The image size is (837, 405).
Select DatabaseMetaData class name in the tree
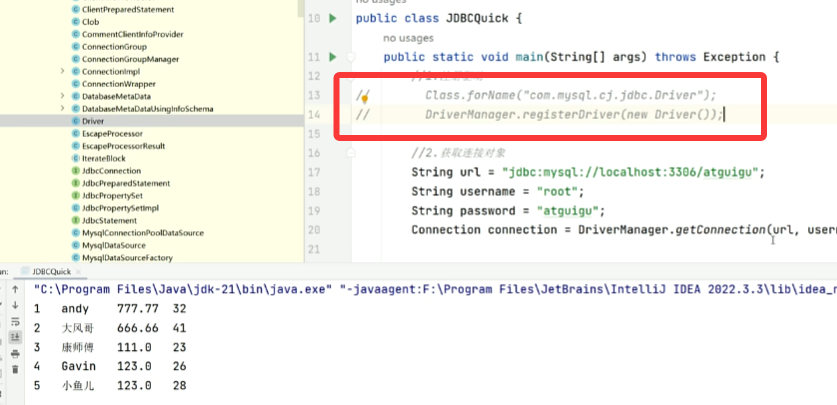(x=116, y=96)
